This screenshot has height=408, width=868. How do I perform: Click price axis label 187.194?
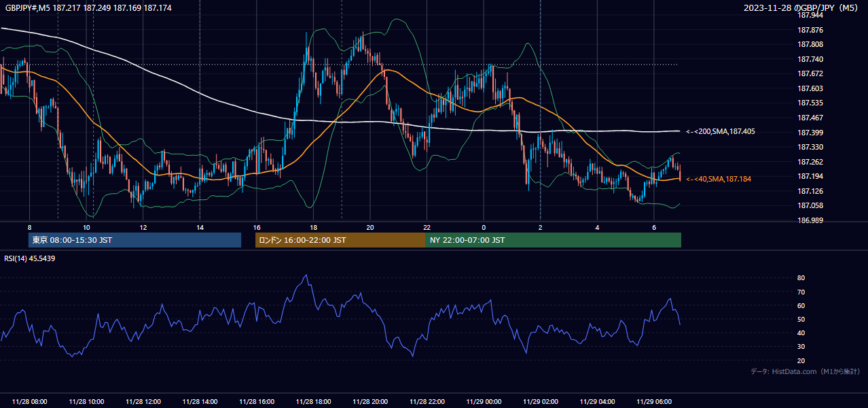click(810, 176)
